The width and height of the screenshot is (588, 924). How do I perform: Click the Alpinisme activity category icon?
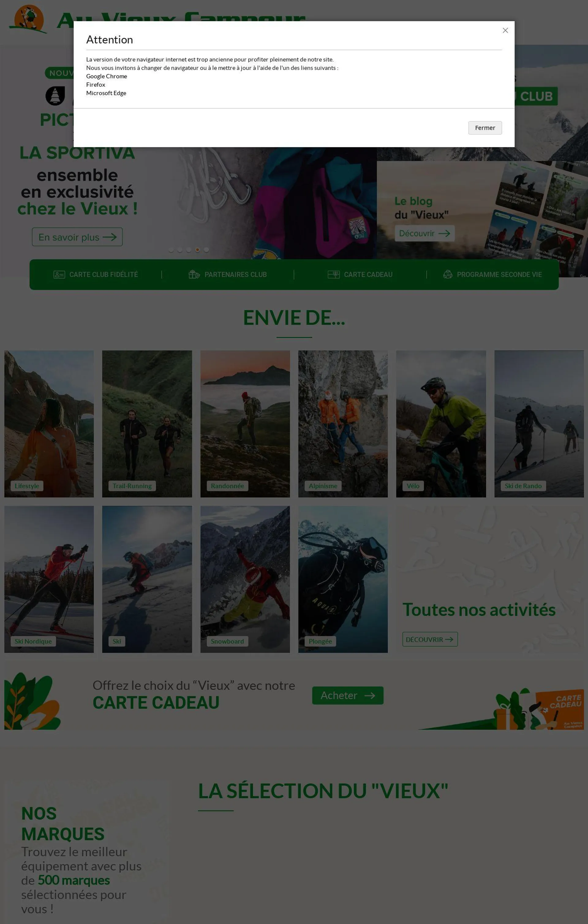point(343,424)
